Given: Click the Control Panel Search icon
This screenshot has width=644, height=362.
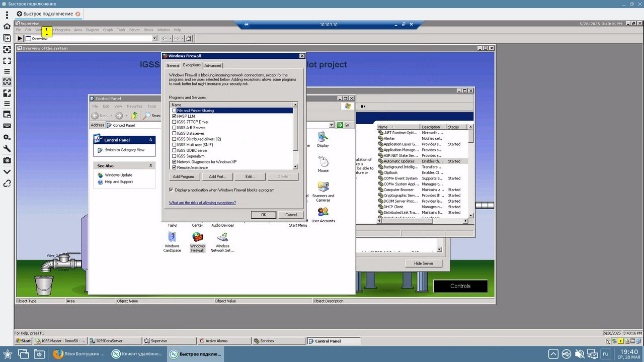Looking at the screenshot, I should 147,115.
